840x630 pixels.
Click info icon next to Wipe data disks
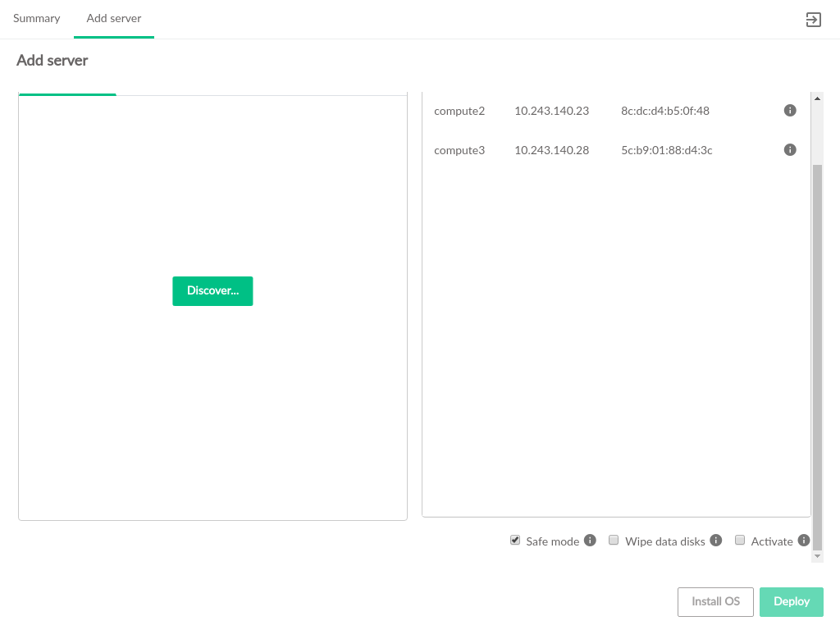[715, 541]
